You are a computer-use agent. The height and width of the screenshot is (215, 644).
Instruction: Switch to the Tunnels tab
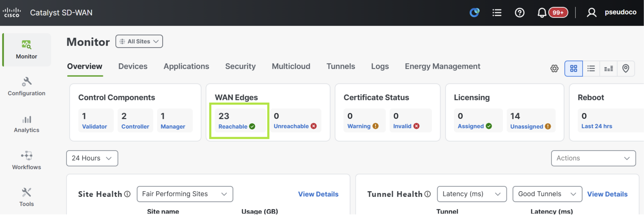click(x=341, y=66)
